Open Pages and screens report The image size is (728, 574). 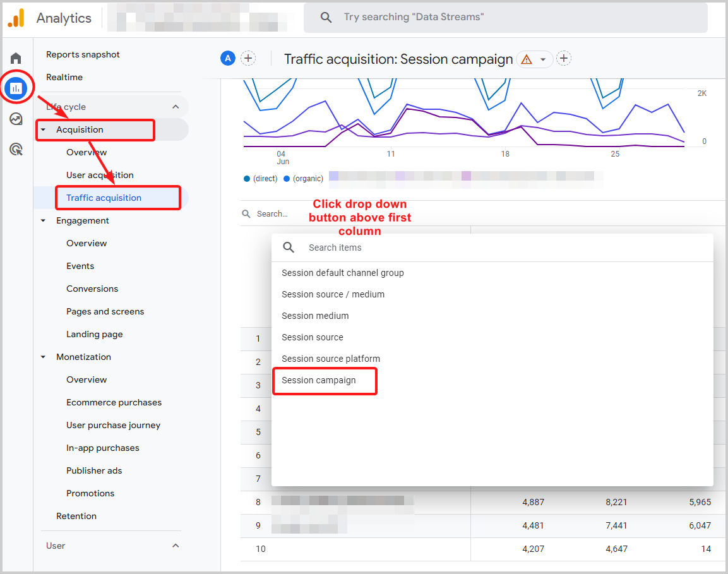point(105,311)
